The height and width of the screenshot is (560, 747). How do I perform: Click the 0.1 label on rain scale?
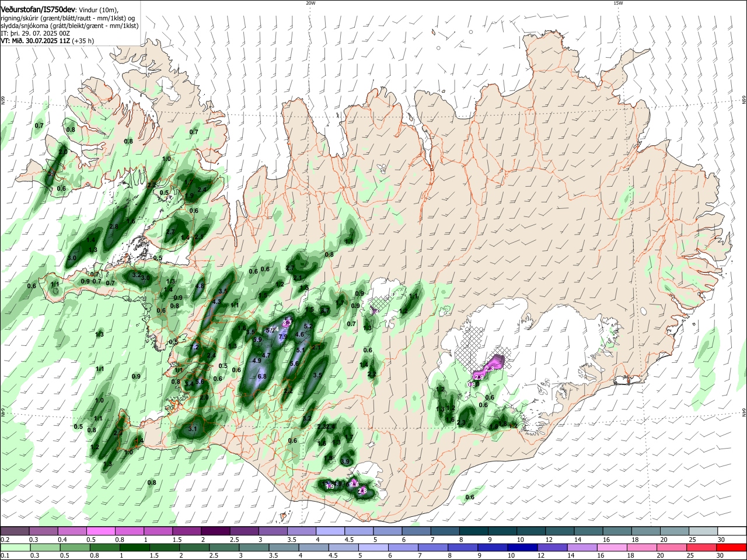pos(5,556)
